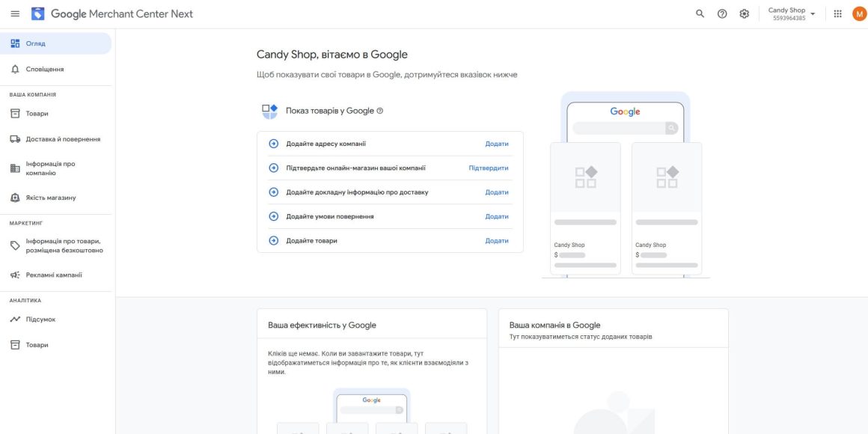Open the Google apps grid
This screenshot has height=434, width=868.
[837, 13]
